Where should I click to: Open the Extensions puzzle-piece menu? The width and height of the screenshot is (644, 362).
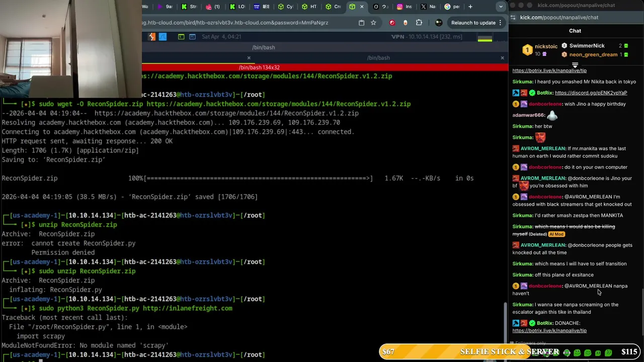419,23
